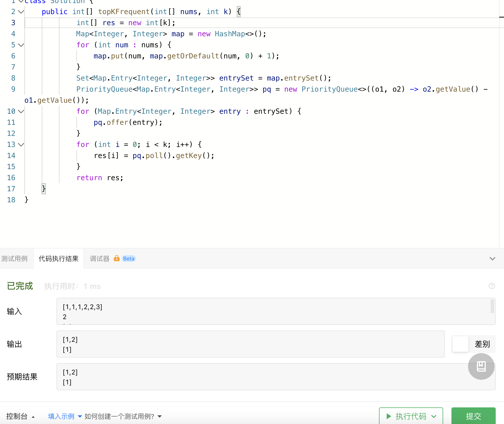Click the lock icon beside 调试器 tab
The image size is (504, 424).
tap(116, 258)
